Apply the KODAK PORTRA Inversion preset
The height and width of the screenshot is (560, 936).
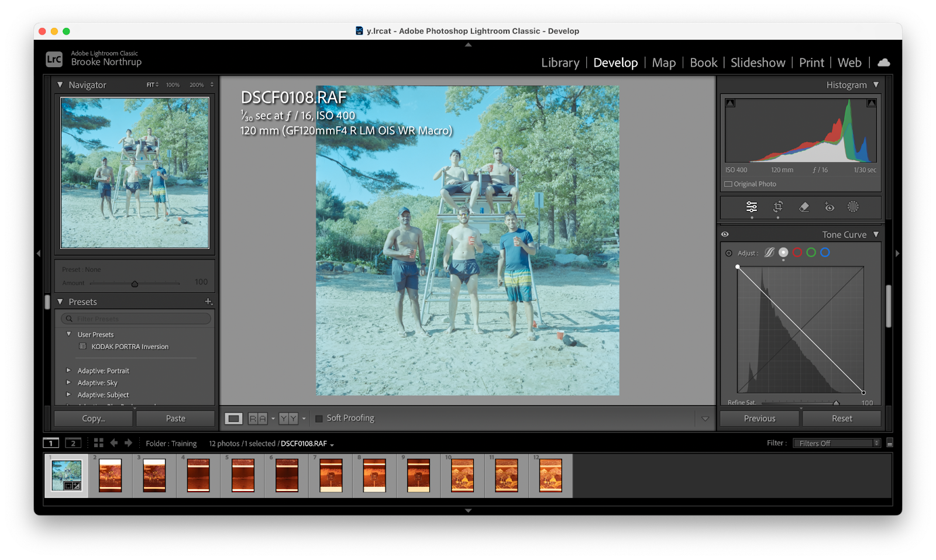[130, 347]
